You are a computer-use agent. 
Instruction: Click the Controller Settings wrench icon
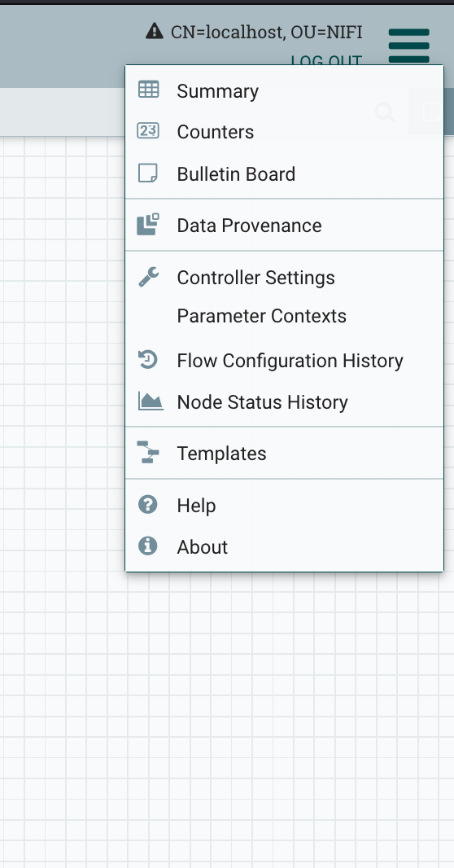pyautogui.click(x=148, y=276)
